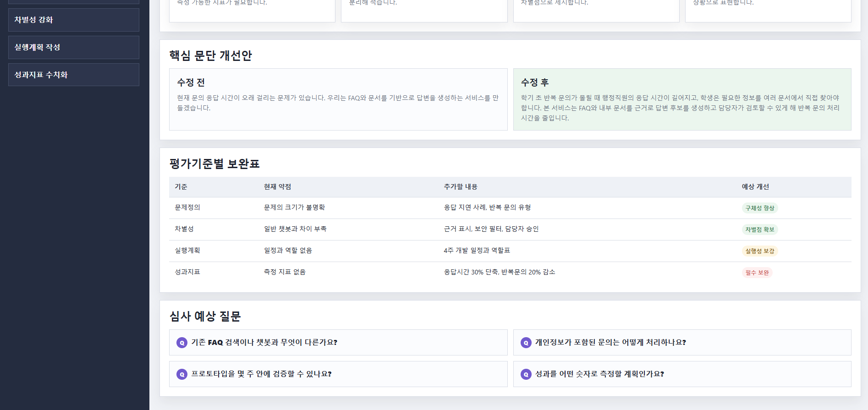Click the 심사 예상 질문 heading
868x410 pixels.
(x=205, y=316)
